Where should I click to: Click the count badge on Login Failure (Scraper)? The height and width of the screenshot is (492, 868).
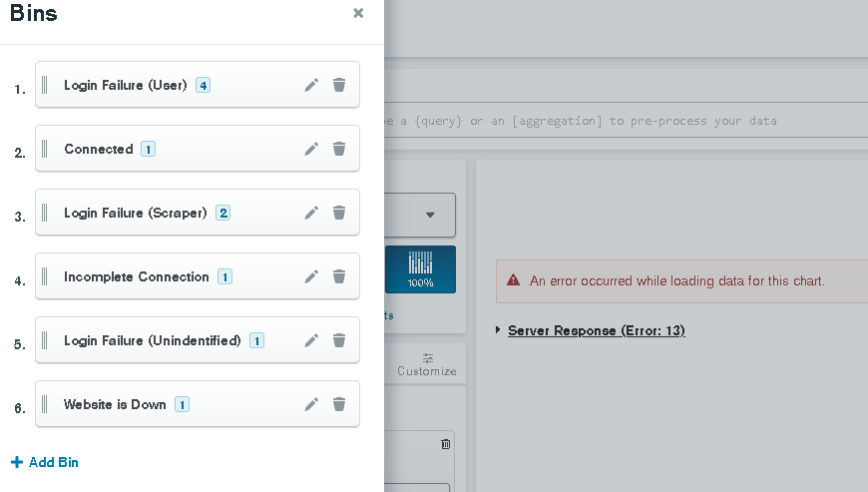coord(222,214)
